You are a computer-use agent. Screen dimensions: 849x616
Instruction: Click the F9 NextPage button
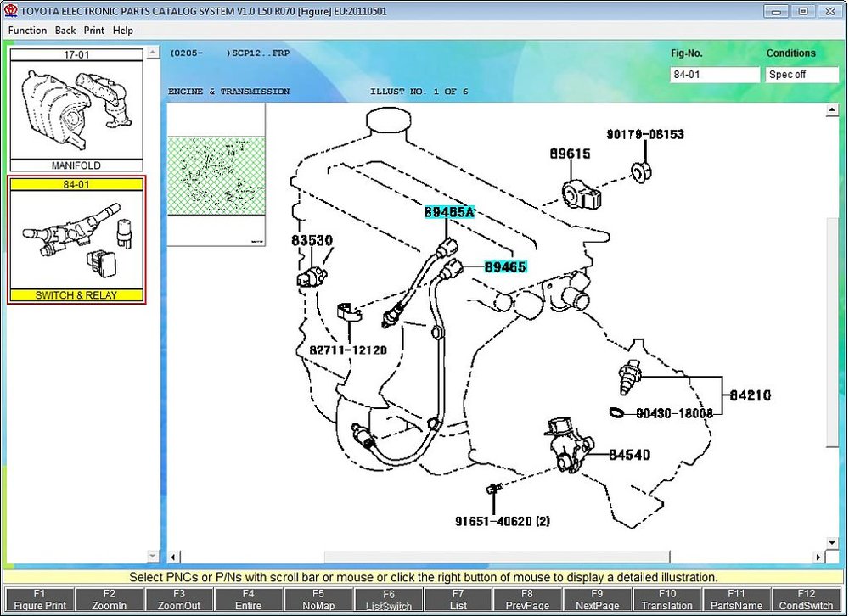coord(597,600)
